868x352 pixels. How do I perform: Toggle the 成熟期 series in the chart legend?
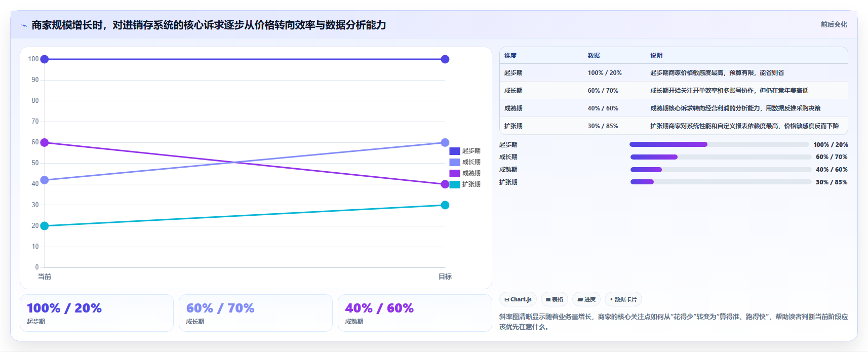point(465,173)
